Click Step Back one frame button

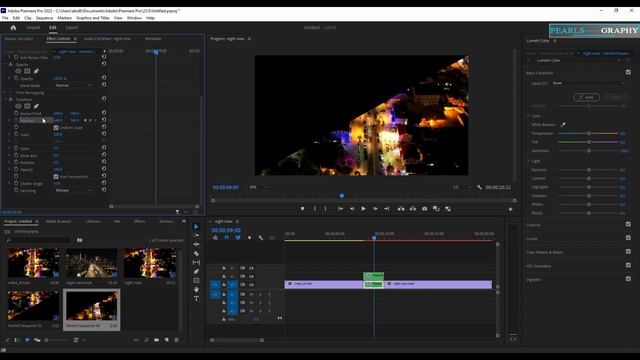tap(352, 209)
